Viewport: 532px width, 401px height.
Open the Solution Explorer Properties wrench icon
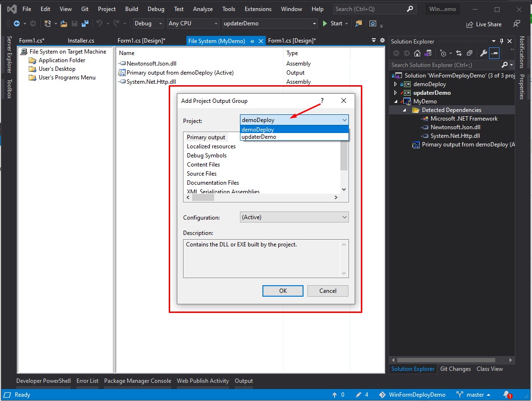point(483,53)
